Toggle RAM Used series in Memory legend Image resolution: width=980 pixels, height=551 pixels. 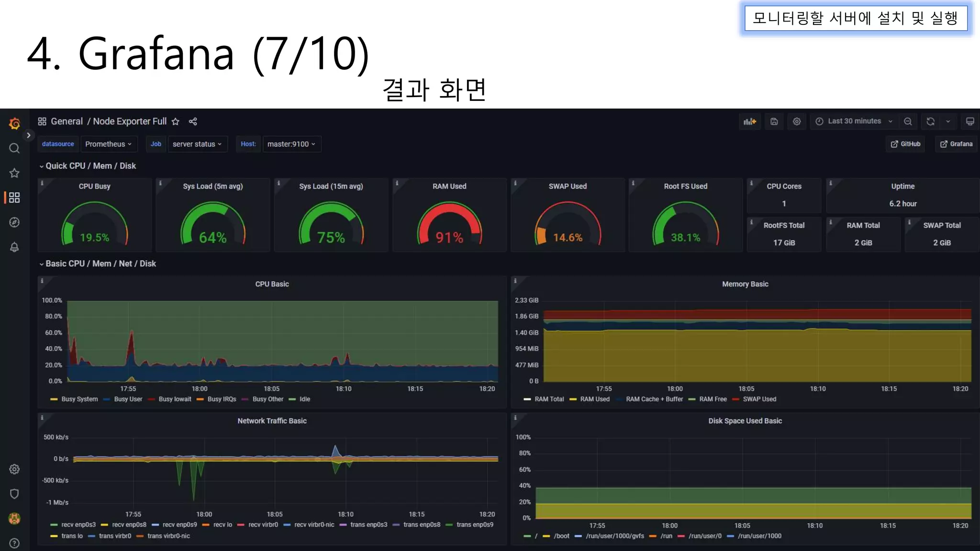click(x=594, y=399)
